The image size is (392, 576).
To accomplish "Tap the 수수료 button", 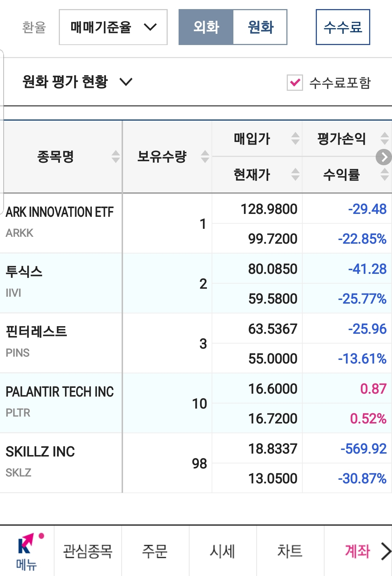I will click(343, 27).
